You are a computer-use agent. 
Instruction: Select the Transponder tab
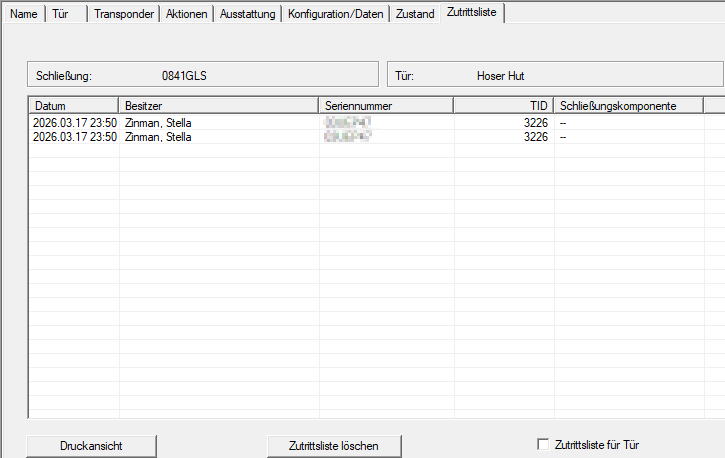pos(122,14)
